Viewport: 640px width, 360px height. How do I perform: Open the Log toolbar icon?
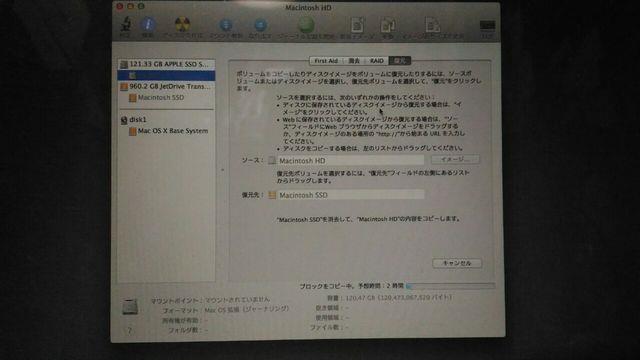click(487, 25)
